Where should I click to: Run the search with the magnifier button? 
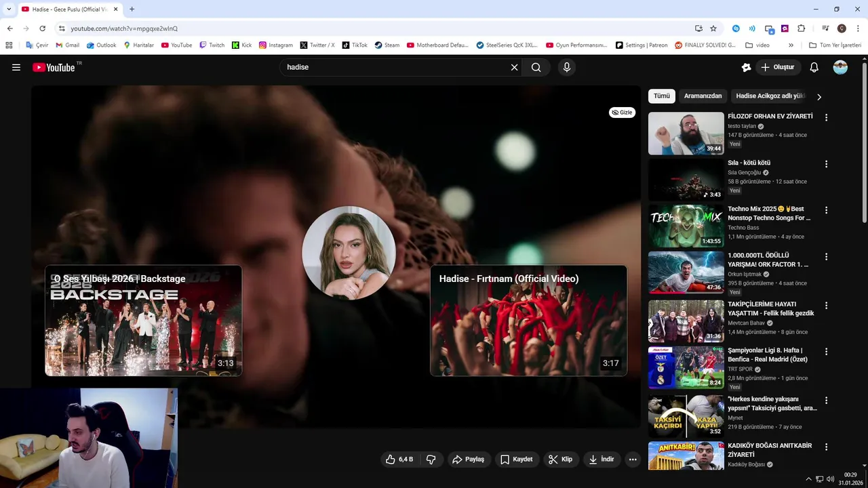coord(536,67)
